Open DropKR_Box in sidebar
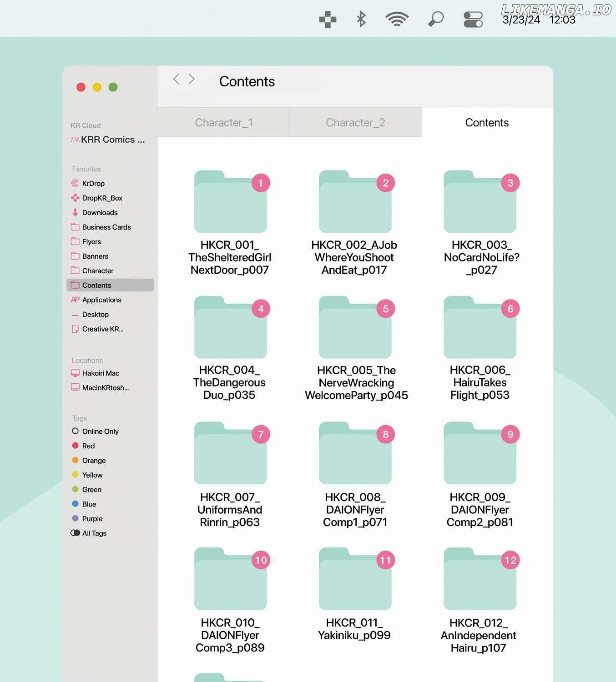This screenshot has width=616, height=682. click(110, 198)
